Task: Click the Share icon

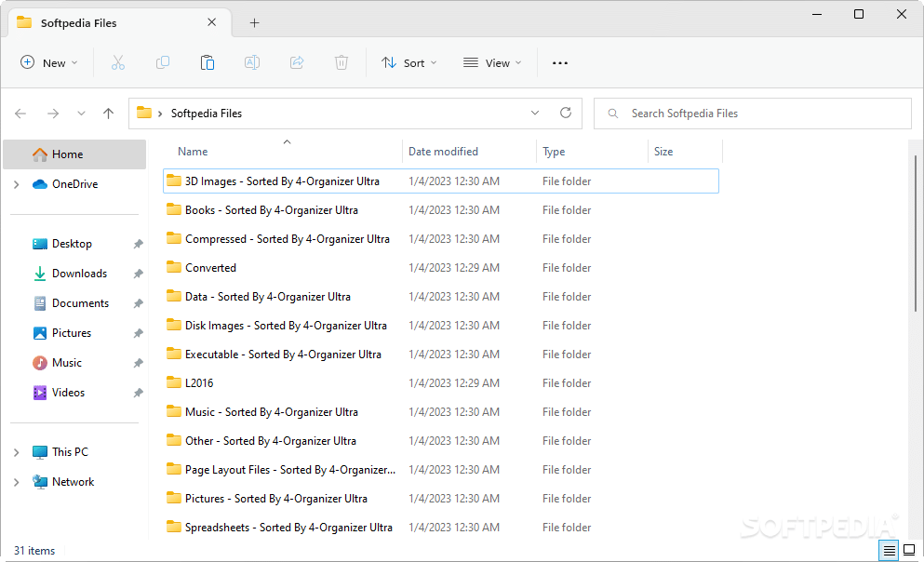Action: [297, 63]
